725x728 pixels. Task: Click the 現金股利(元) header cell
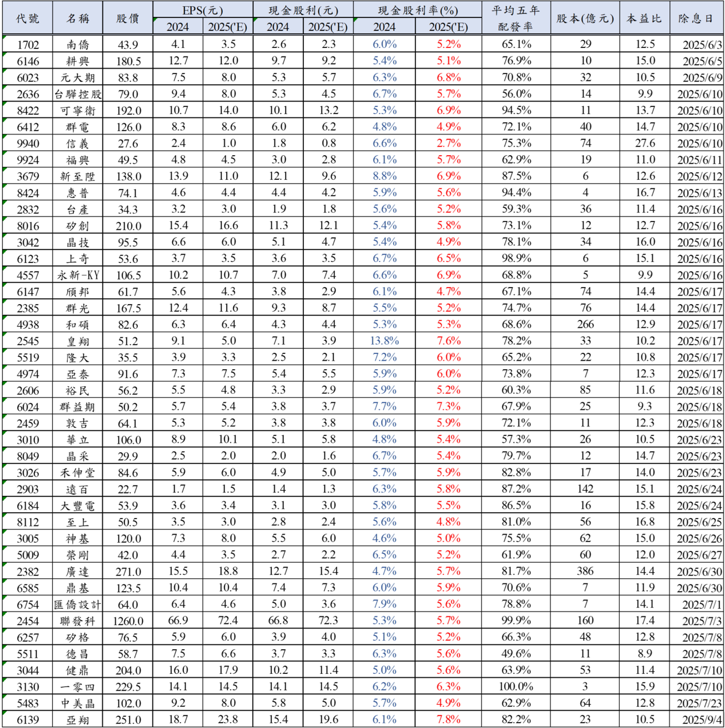click(x=303, y=10)
